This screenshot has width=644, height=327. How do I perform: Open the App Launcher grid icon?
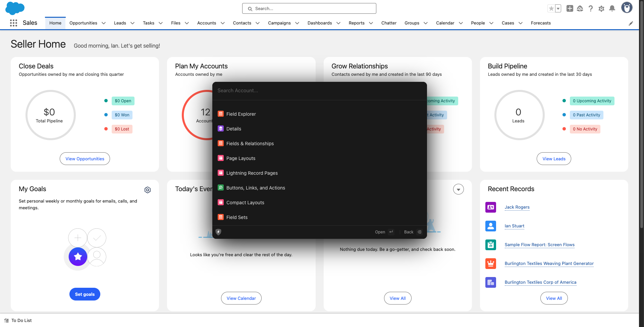tap(13, 23)
